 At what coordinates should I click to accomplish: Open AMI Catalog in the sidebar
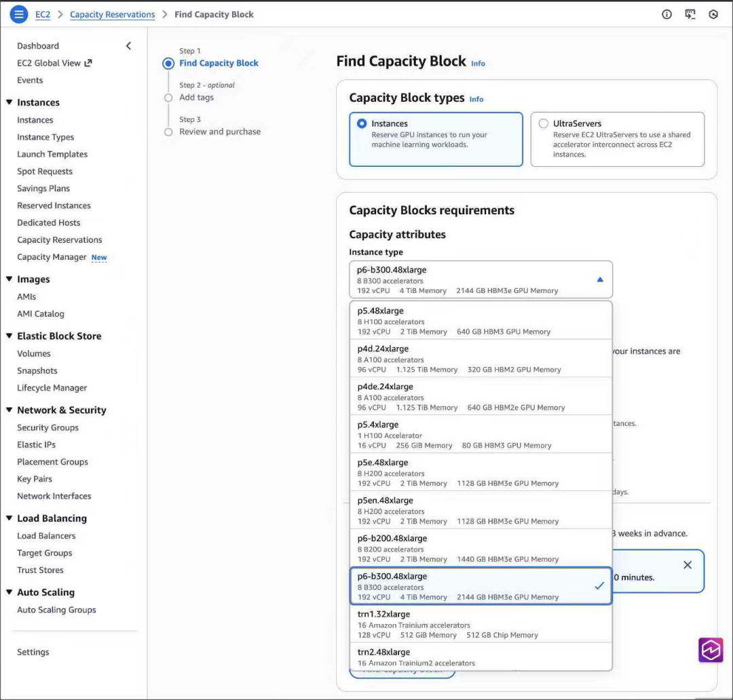(41, 314)
